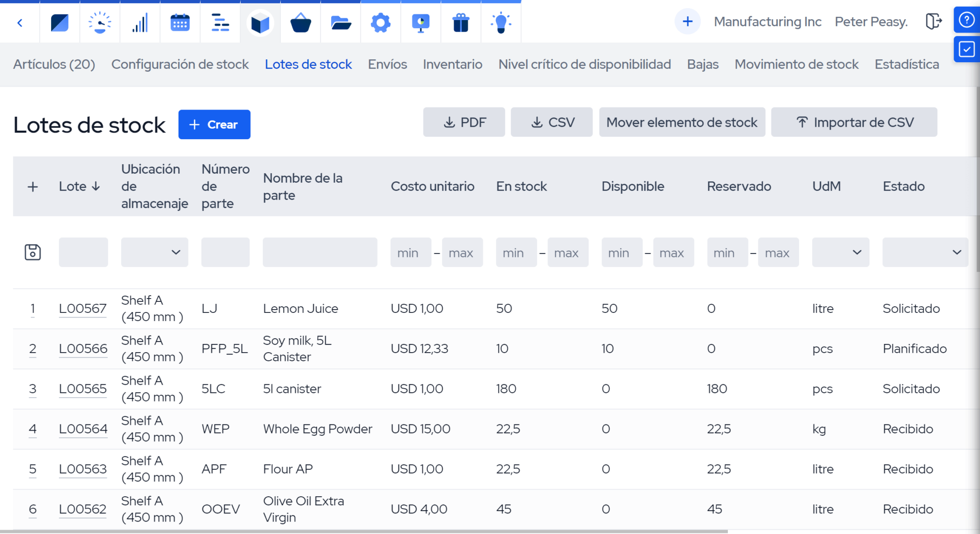Viewport: 980px width, 534px height.
Task: Switch to the Inventario tab
Action: click(x=452, y=64)
